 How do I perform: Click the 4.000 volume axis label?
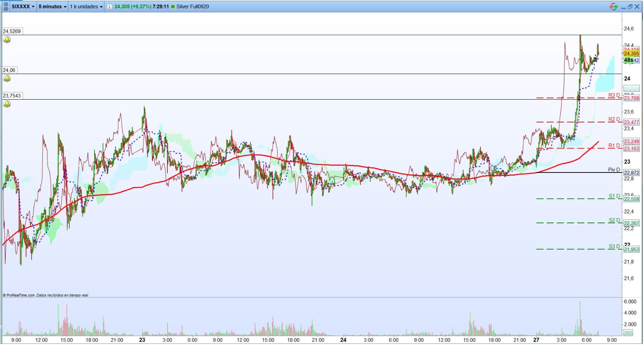[630, 313]
